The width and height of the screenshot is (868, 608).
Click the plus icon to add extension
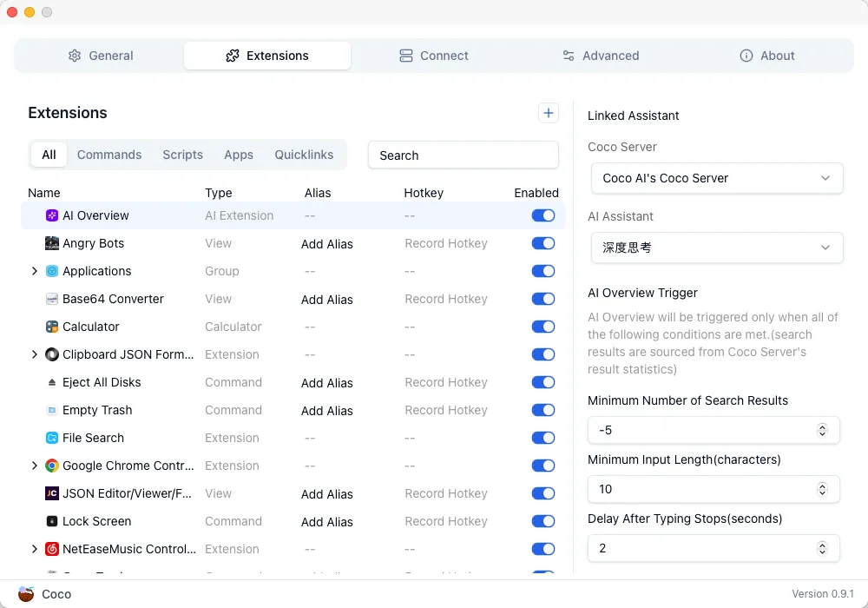[549, 113]
